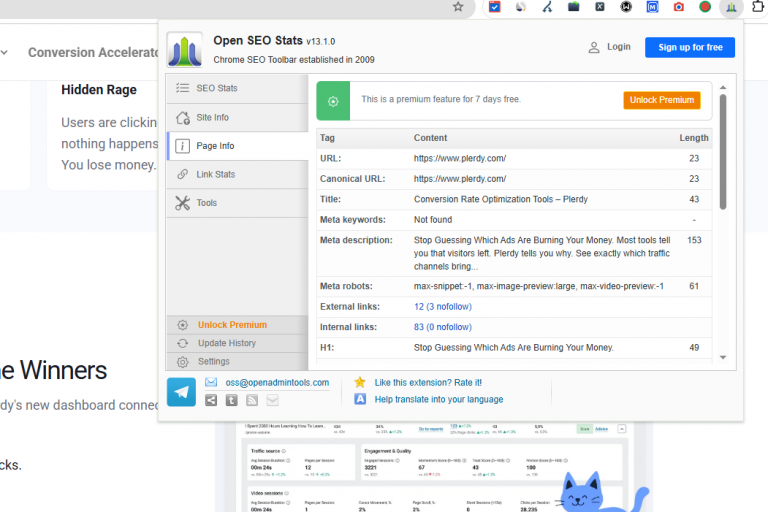
Task: Click the share icon in popup footer
Action: pos(211,400)
